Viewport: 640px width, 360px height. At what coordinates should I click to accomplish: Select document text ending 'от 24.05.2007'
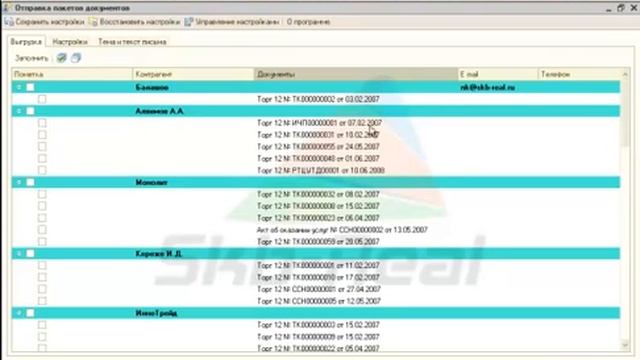[318, 147]
